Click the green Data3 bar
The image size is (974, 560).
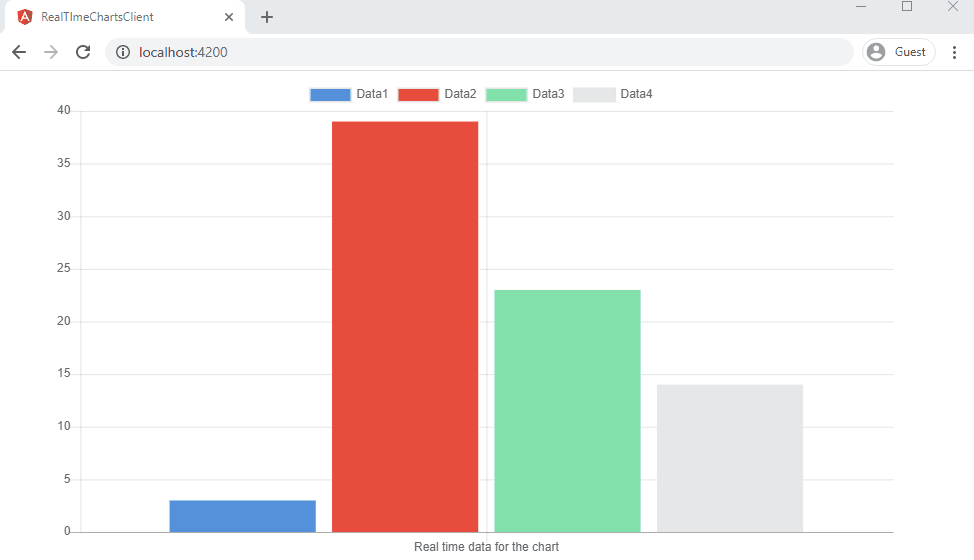567,410
